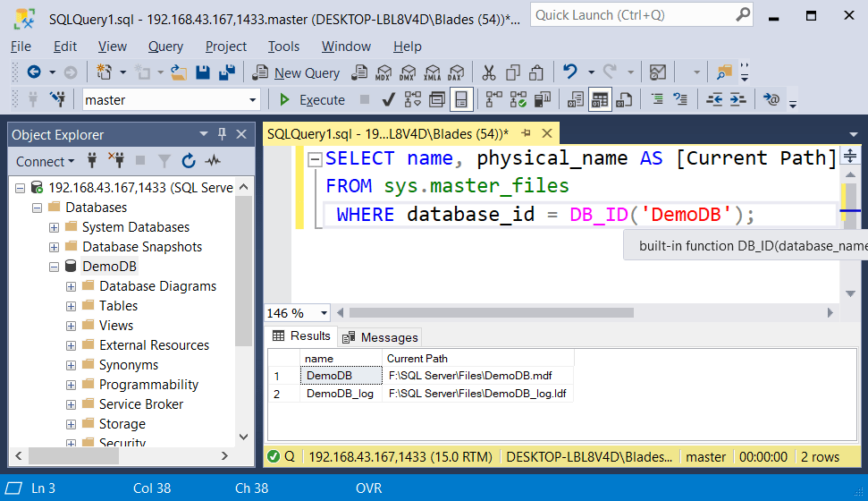Select the Service Broker tree item
868x501 pixels.
click(140, 404)
